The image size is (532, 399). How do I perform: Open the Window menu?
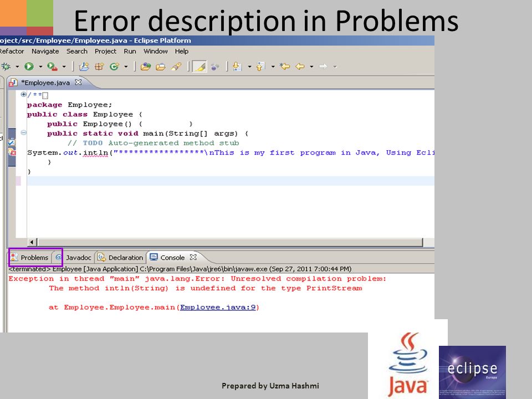click(155, 51)
